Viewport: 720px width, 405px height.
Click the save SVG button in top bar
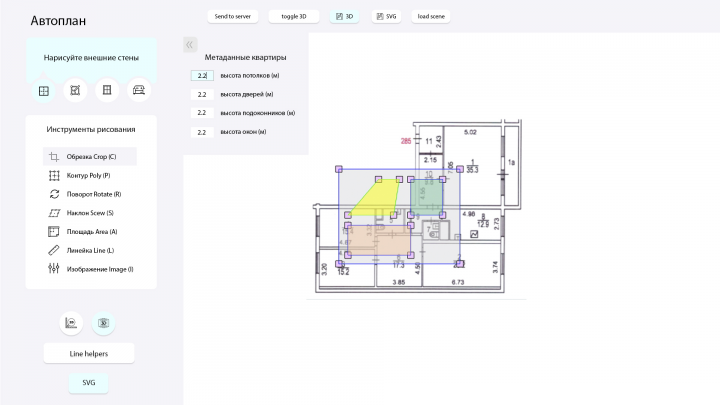coord(386,17)
